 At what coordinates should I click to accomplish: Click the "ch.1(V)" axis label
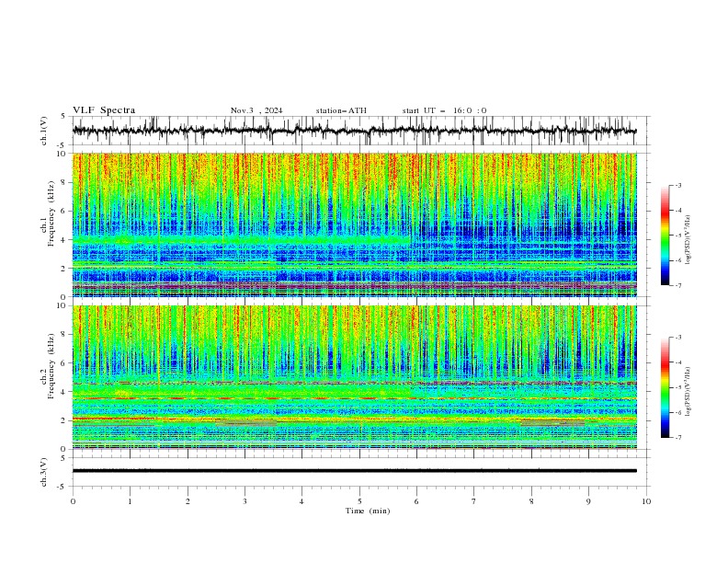(x=44, y=131)
